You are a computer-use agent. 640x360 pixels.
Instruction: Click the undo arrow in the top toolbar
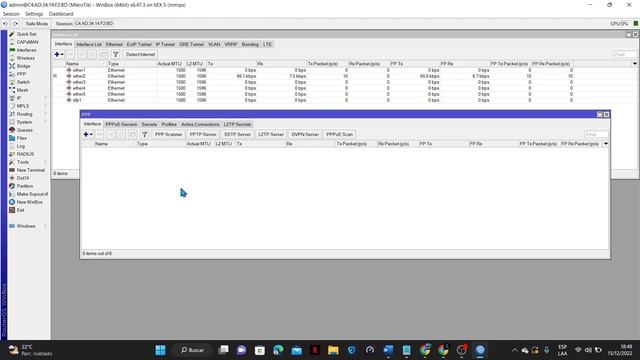click(x=5, y=24)
